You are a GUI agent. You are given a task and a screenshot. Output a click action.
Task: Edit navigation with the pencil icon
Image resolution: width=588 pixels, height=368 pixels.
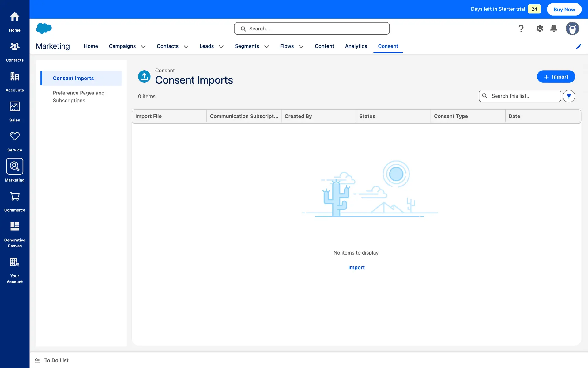click(579, 47)
